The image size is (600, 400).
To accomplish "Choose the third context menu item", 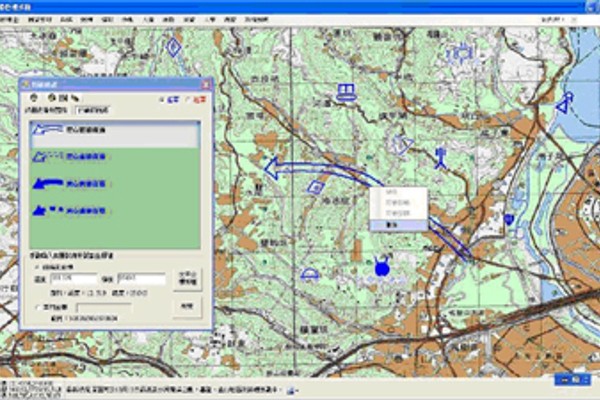I will pyautogui.click(x=399, y=213).
